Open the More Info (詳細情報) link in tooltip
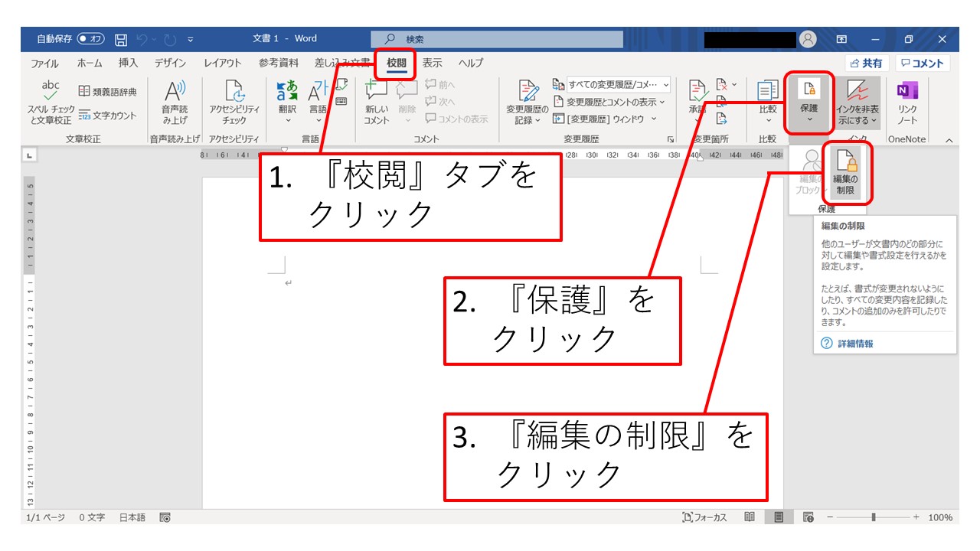The height and width of the screenshot is (551, 980). point(854,344)
